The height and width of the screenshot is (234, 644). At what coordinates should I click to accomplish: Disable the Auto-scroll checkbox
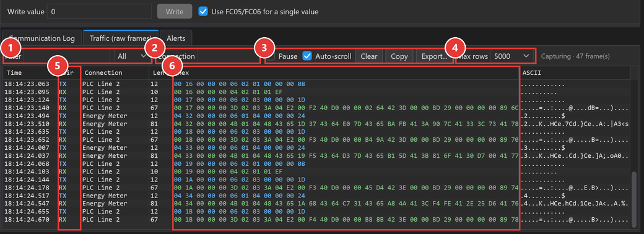click(307, 56)
